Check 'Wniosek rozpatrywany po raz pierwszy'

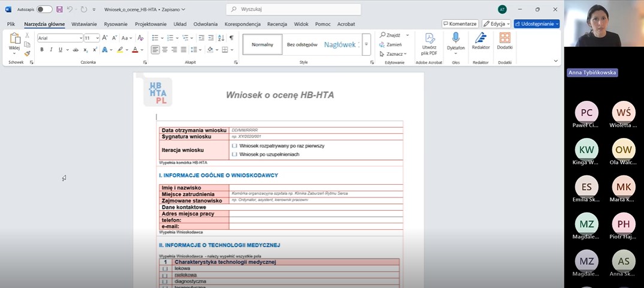click(234, 146)
